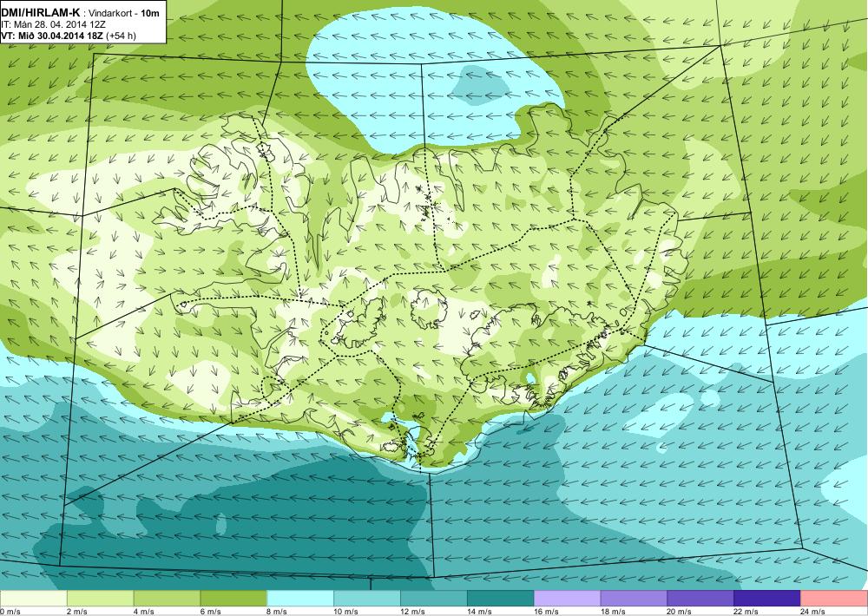The image size is (868, 616).
Task: Click the '2 m/s' legend label
Action: click(x=77, y=612)
